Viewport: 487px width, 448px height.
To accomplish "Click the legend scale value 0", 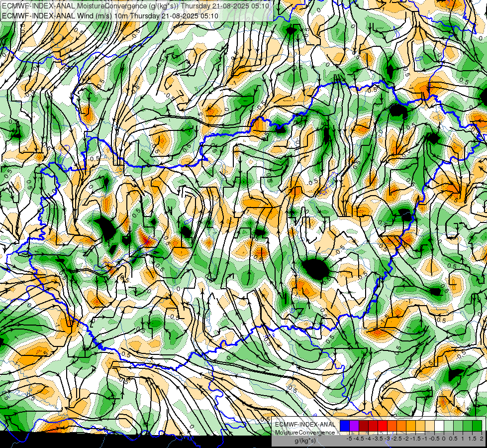I will [x=444, y=439].
